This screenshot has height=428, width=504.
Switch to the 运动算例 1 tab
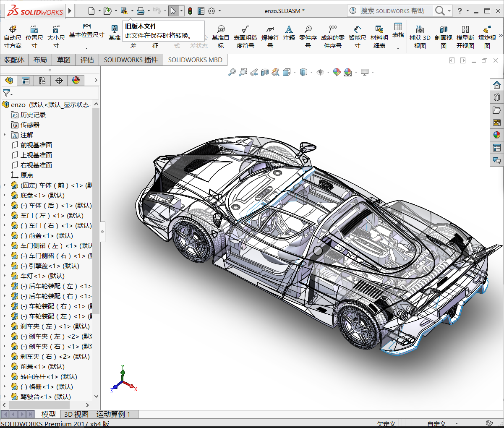pyautogui.click(x=113, y=414)
